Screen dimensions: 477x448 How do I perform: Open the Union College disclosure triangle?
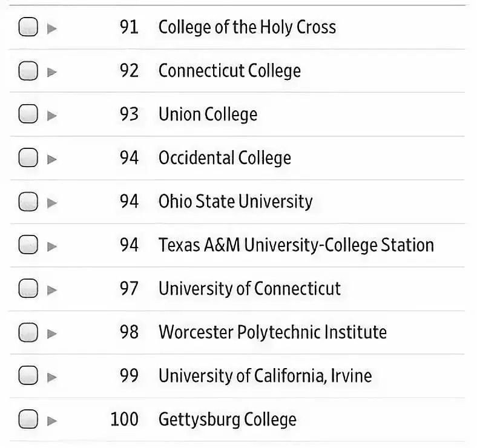point(52,115)
